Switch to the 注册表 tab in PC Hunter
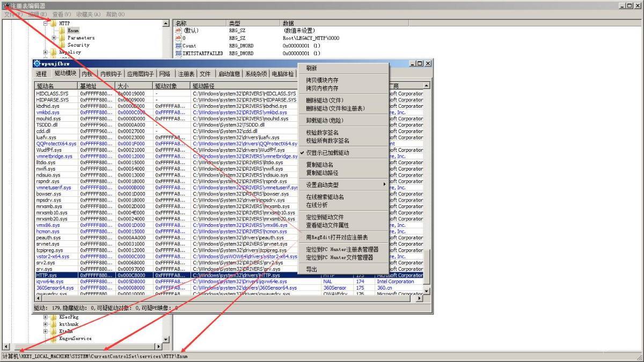The image size is (644, 362). 187,73
